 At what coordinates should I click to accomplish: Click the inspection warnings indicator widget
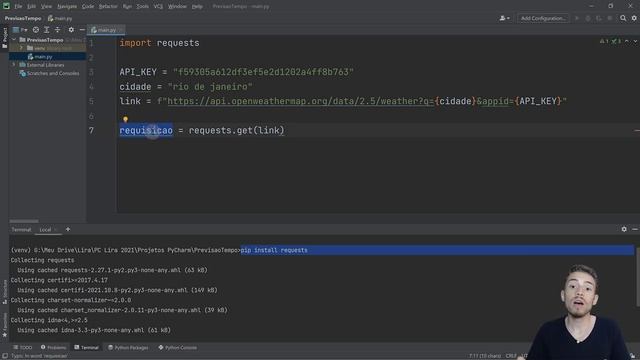coord(610,41)
